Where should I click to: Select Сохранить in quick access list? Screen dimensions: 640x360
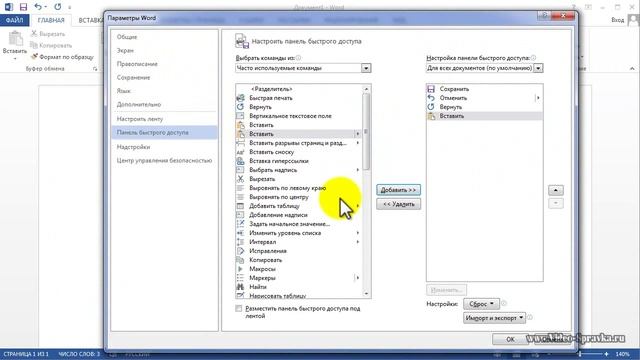(484, 89)
